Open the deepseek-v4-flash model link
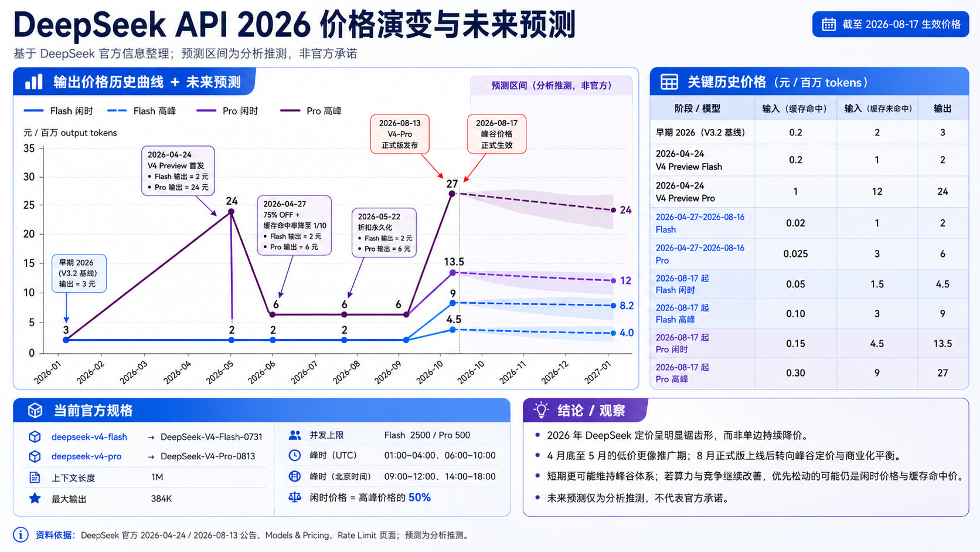This screenshot has width=980, height=552. tap(89, 437)
